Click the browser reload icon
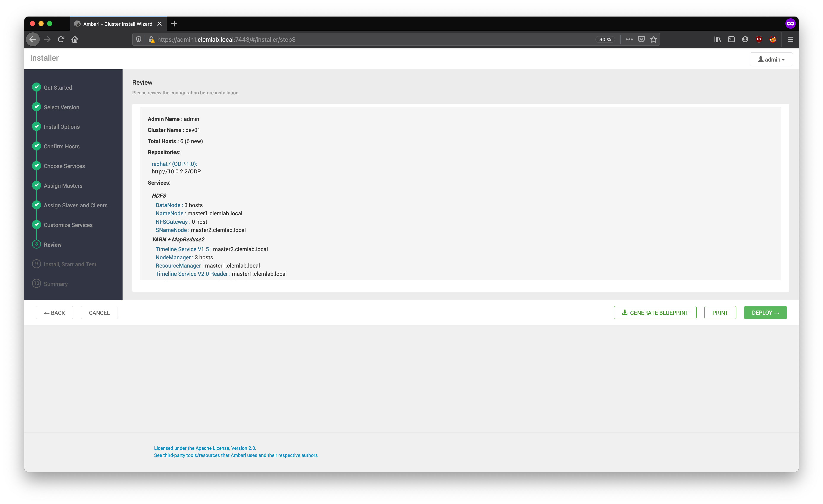823x504 pixels. (61, 39)
